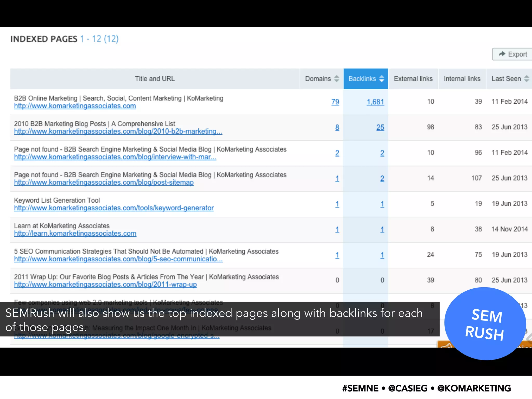
Task: Select the '14 Nov 2014' last seen date
Action: pos(510,229)
